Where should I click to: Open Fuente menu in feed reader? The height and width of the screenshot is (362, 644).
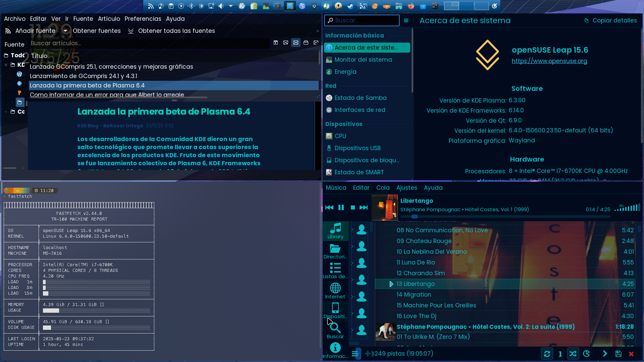[83, 19]
